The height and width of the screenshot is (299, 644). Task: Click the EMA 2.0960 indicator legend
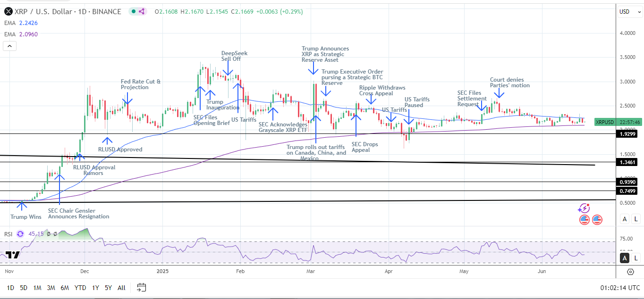tap(21, 34)
